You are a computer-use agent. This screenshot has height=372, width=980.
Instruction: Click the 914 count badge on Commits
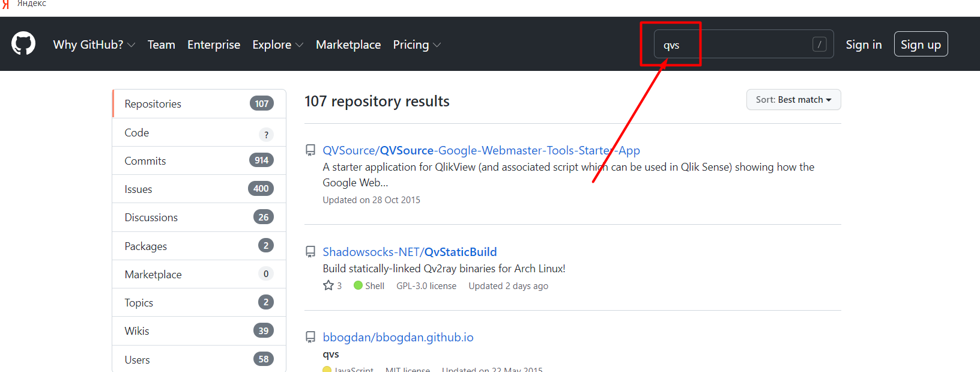tap(261, 160)
